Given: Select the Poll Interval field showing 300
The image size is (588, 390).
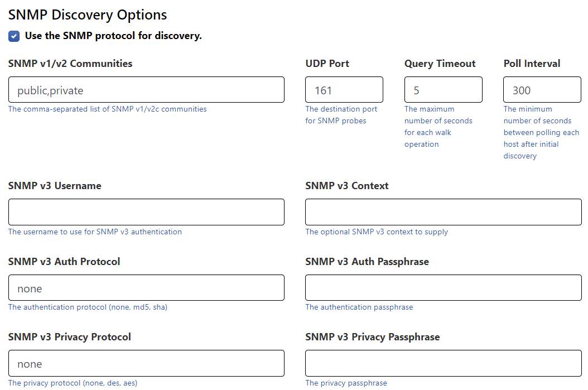Looking at the screenshot, I should (x=542, y=89).
